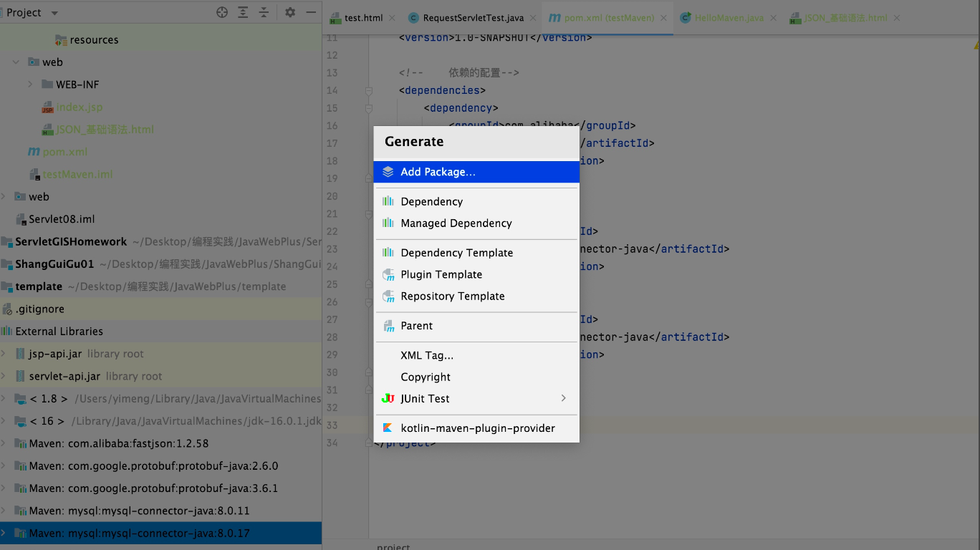The image size is (980, 550).
Task: Switch to the test.html tab
Action: [363, 18]
